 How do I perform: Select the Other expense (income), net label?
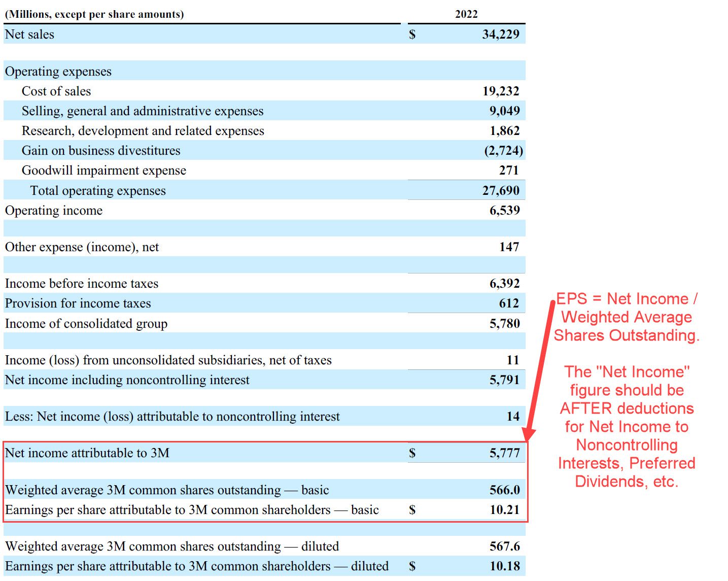81,247
